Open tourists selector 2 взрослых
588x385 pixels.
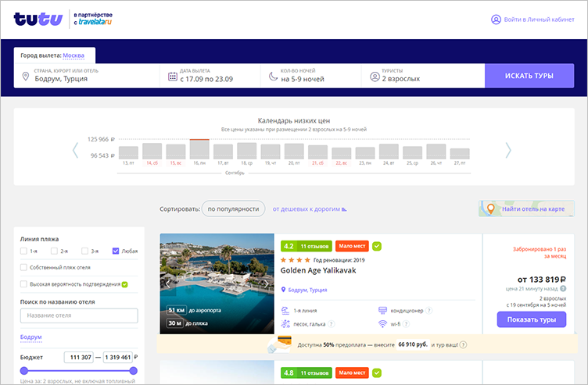423,76
